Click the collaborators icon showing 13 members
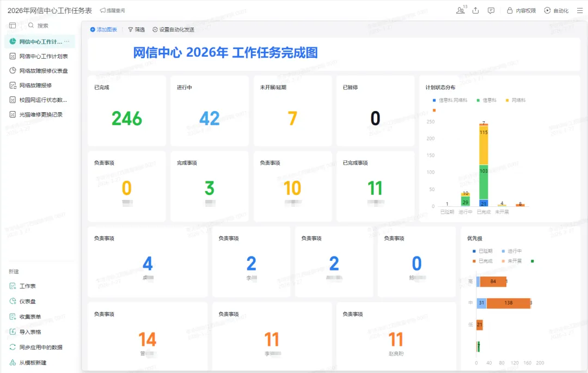 click(x=461, y=10)
